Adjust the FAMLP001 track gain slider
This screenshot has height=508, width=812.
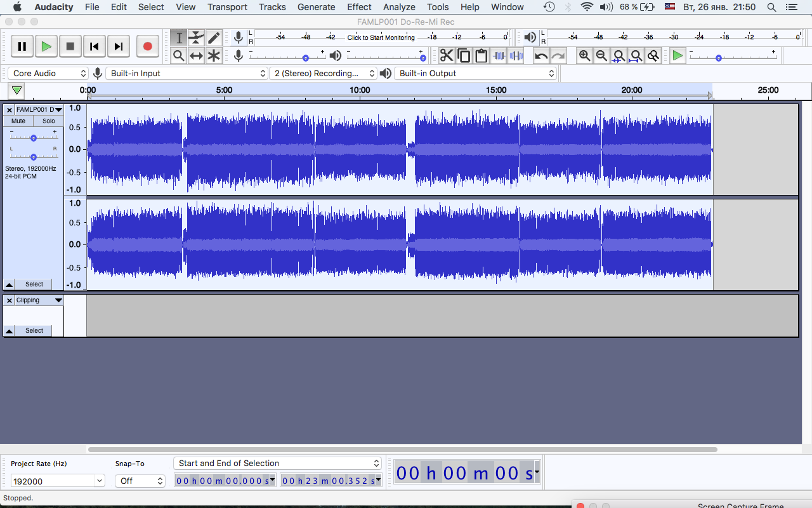[x=34, y=138]
